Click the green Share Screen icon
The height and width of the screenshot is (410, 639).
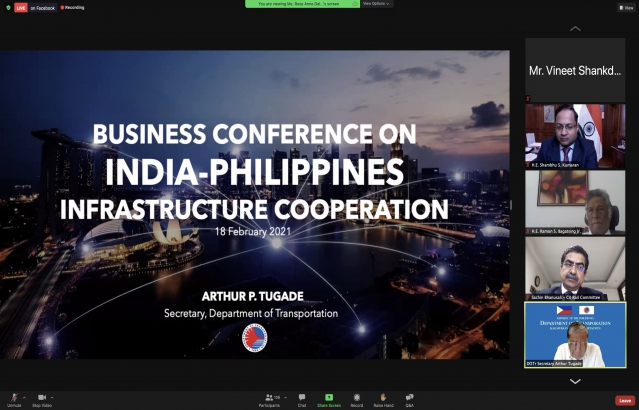pos(329,397)
